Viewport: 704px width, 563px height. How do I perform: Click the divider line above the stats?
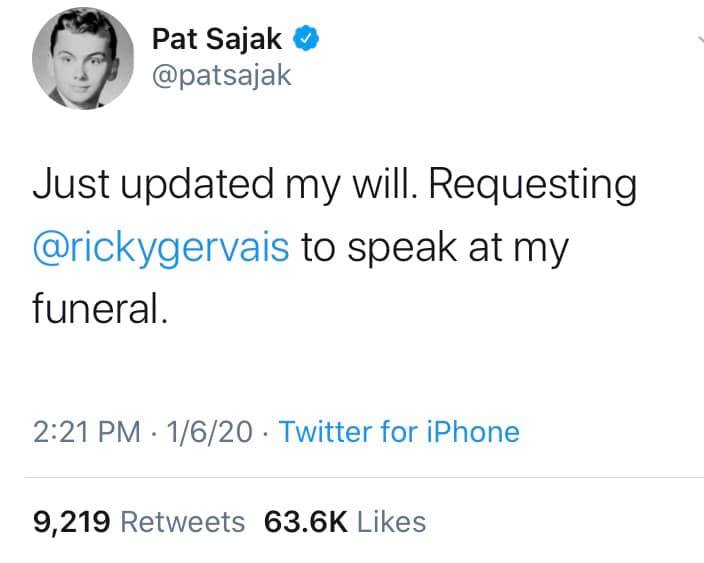point(364,478)
